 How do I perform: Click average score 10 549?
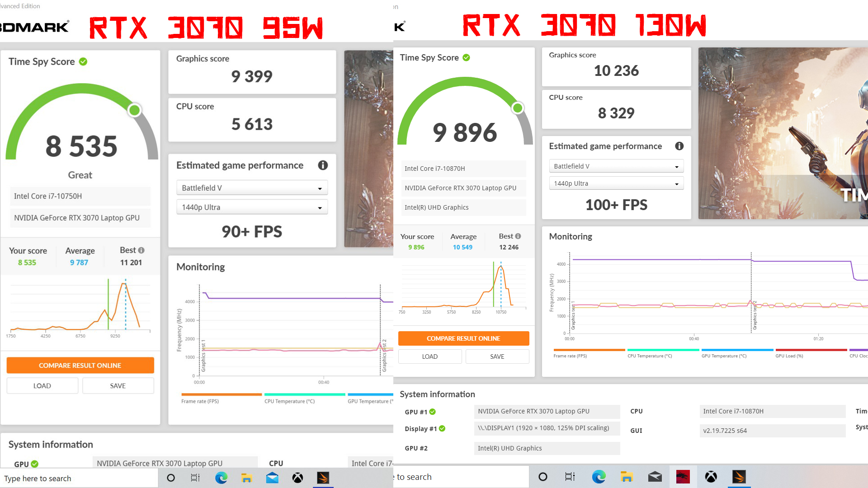pos(462,247)
